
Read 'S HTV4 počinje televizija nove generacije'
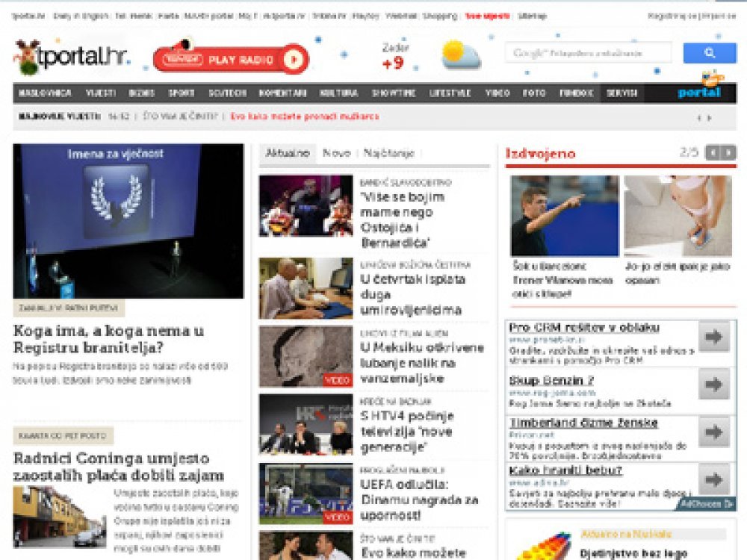[x=407, y=432]
